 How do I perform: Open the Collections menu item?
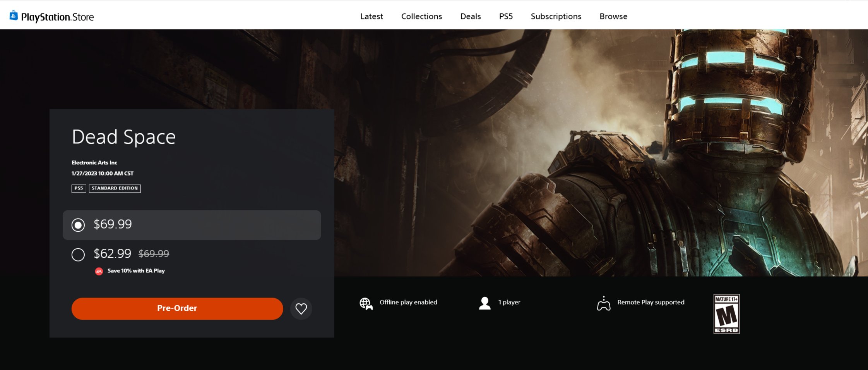(x=421, y=16)
